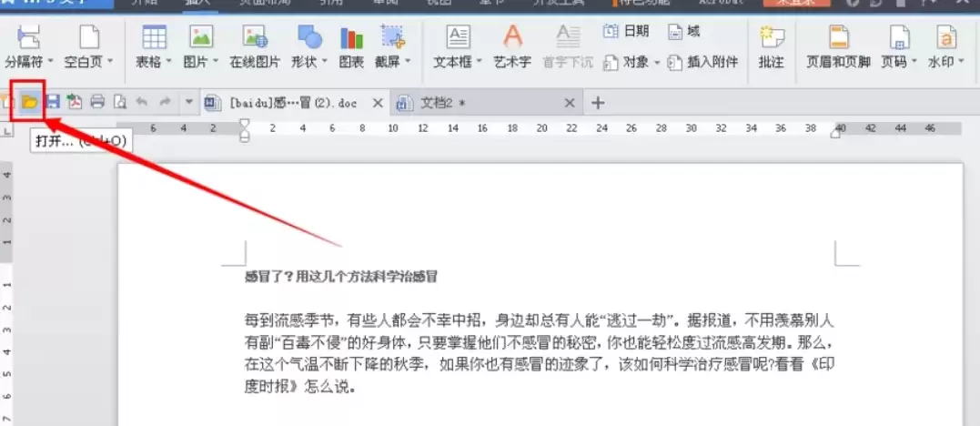980x426 pixels.
Task: Click the 形状 shapes icon
Action: pyautogui.click(x=309, y=37)
